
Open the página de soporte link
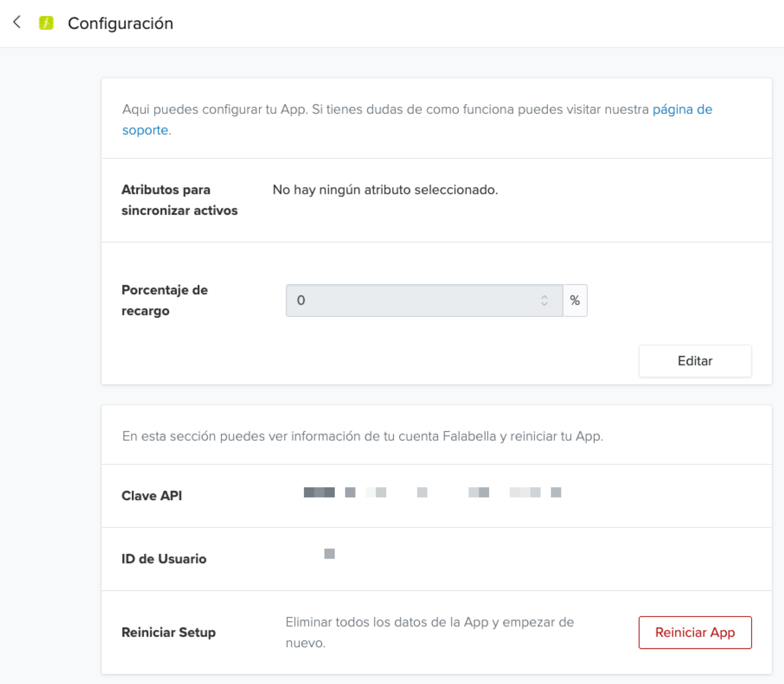682,109
